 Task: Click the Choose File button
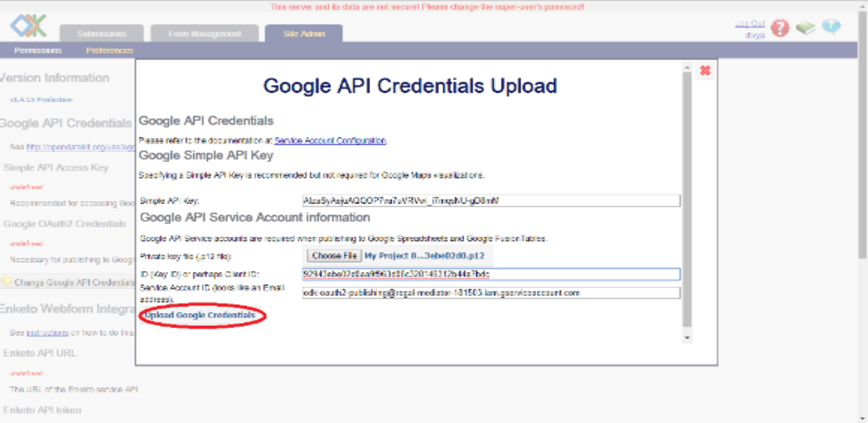coord(334,256)
